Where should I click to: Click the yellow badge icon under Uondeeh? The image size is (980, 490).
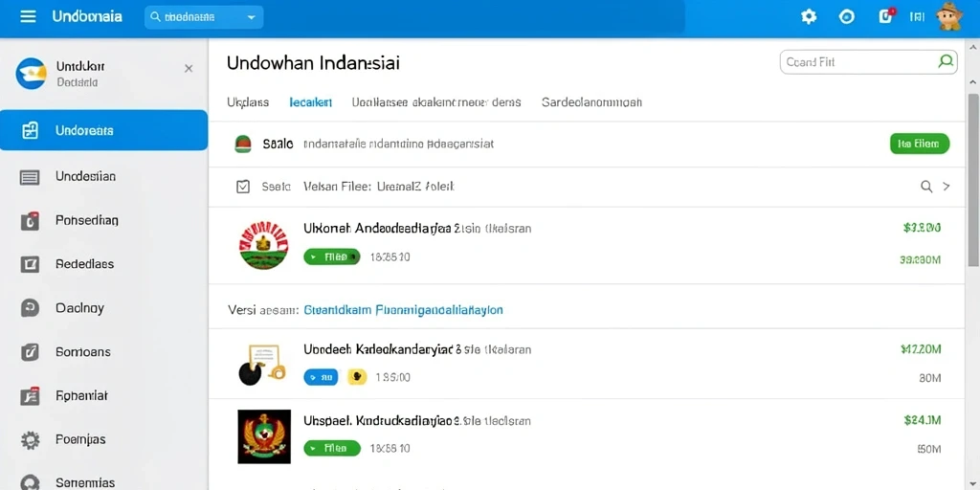coord(357,377)
